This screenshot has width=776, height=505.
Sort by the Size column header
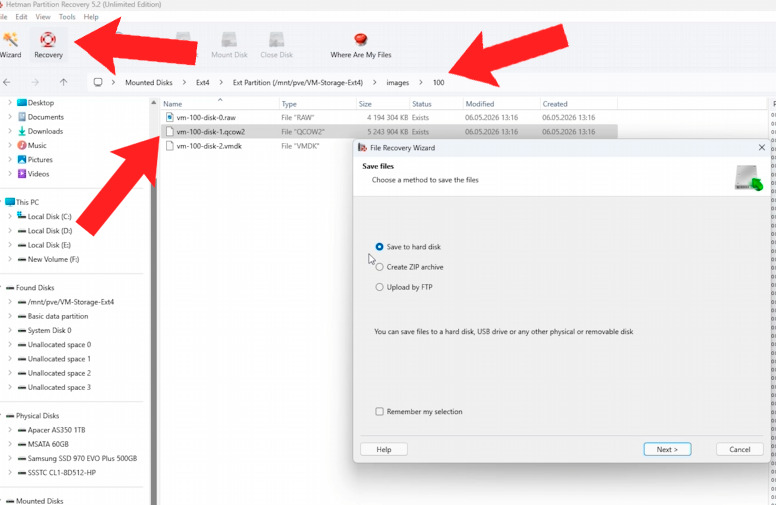tap(383, 104)
